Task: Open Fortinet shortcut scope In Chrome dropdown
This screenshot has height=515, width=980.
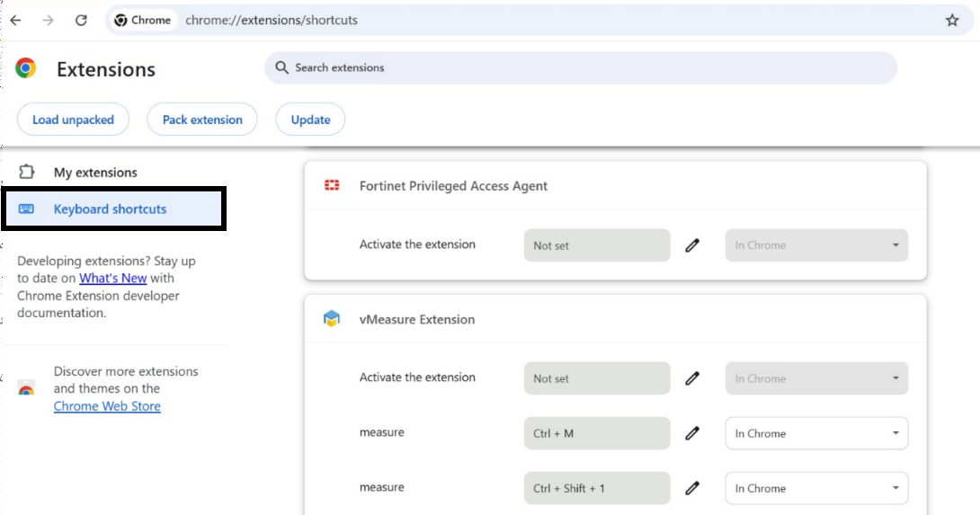Action: (816, 245)
